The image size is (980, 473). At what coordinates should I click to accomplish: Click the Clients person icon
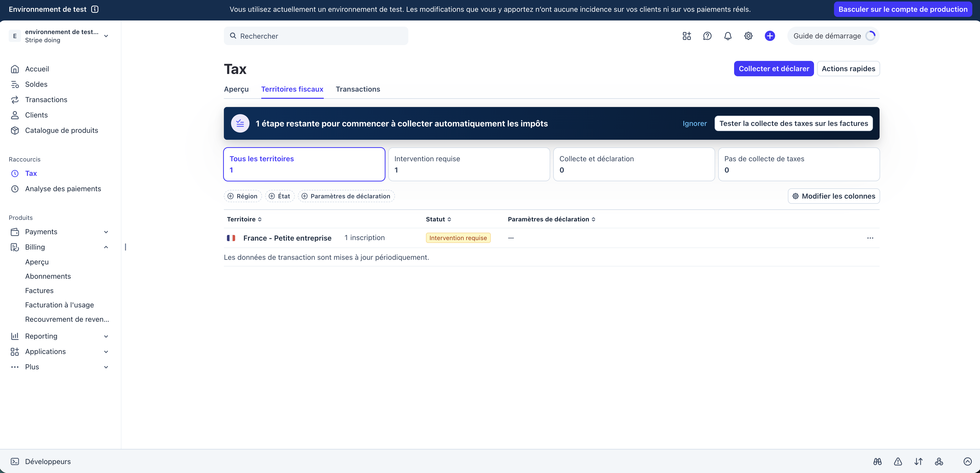coord(15,115)
